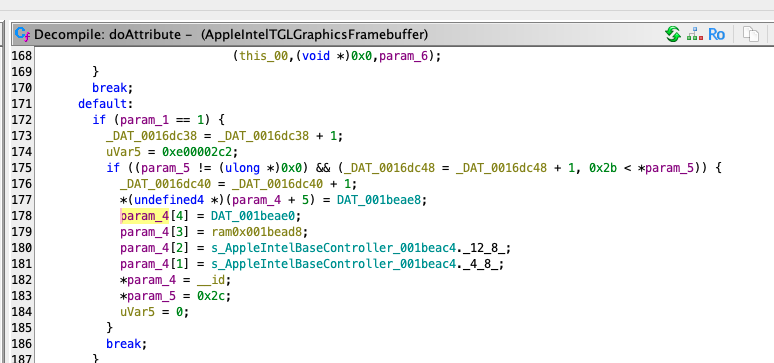
Task: Click constant 0x2b on line 175
Action: (x=603, y=168)
